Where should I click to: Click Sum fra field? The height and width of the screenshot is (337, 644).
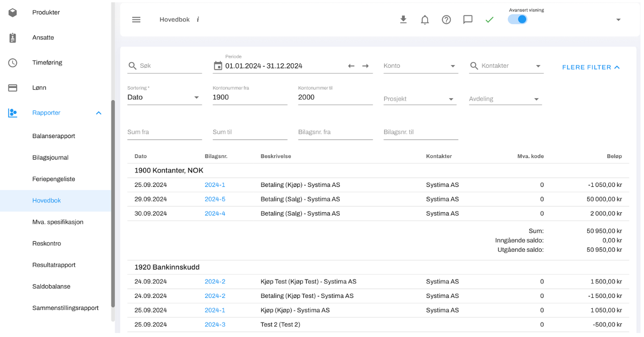point(164,132)
